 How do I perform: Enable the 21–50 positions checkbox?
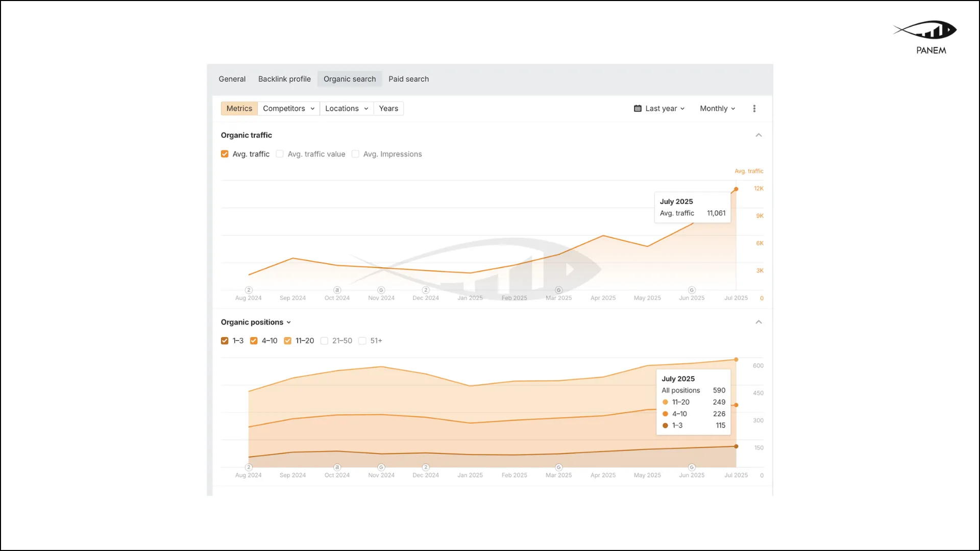pyautogui.click(x=324, y=341)
